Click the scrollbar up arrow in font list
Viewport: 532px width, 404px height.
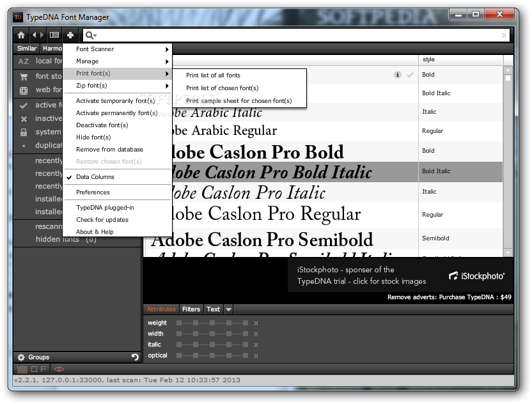(x=508, y=70)
